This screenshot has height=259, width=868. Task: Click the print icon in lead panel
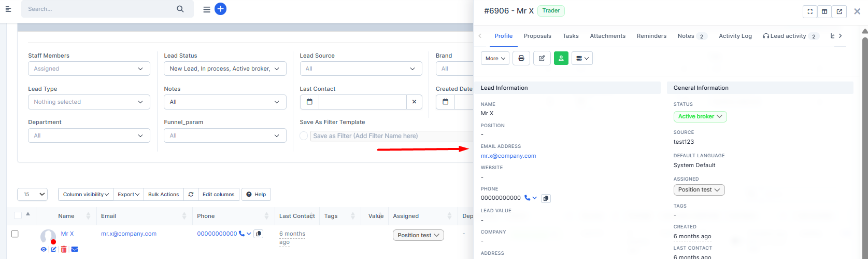[x=521, y=59]
